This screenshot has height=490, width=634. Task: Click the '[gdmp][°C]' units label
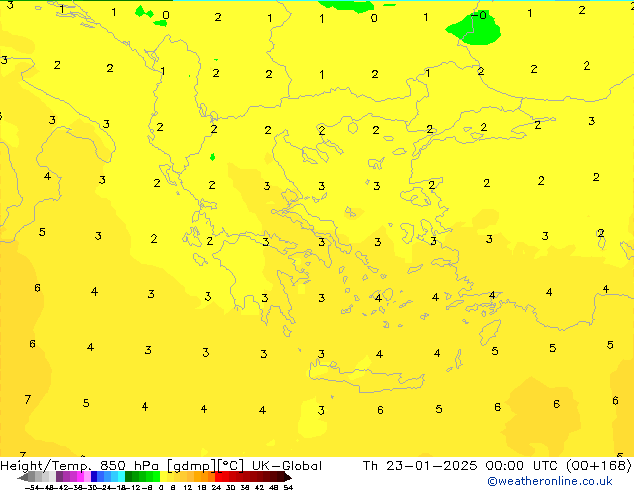[x=205, y=466]
